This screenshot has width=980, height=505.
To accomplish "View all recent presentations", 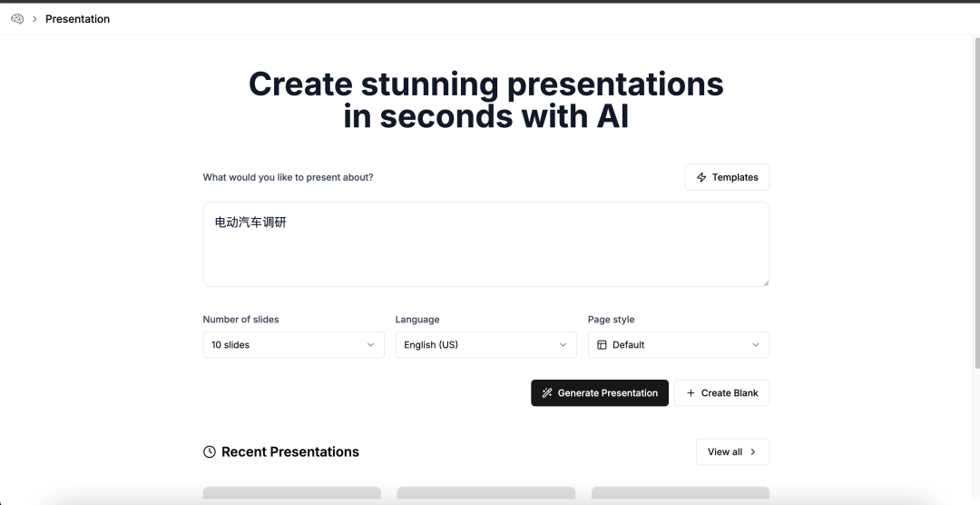I will [732, 451].
